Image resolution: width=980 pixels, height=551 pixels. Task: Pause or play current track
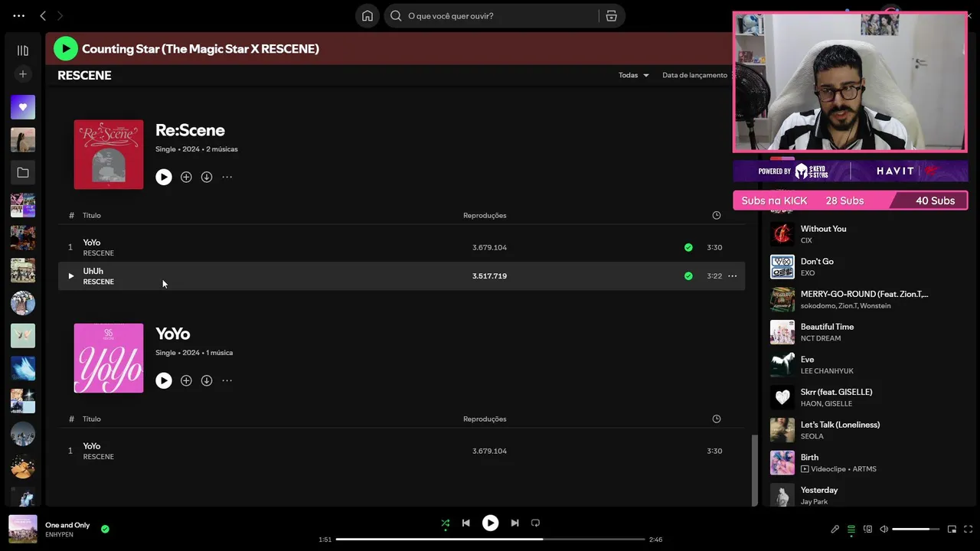pyautogui.click(x=490, y=523)
